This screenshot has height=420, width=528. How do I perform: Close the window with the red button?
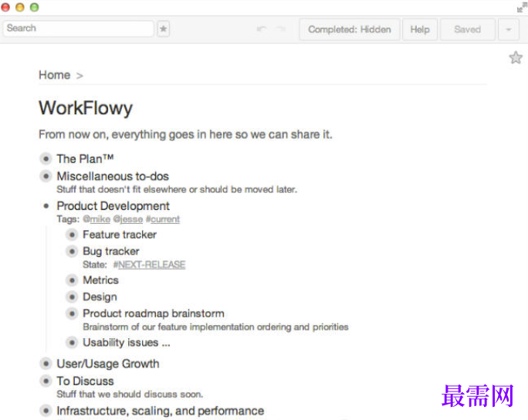[x=5, y=8]
